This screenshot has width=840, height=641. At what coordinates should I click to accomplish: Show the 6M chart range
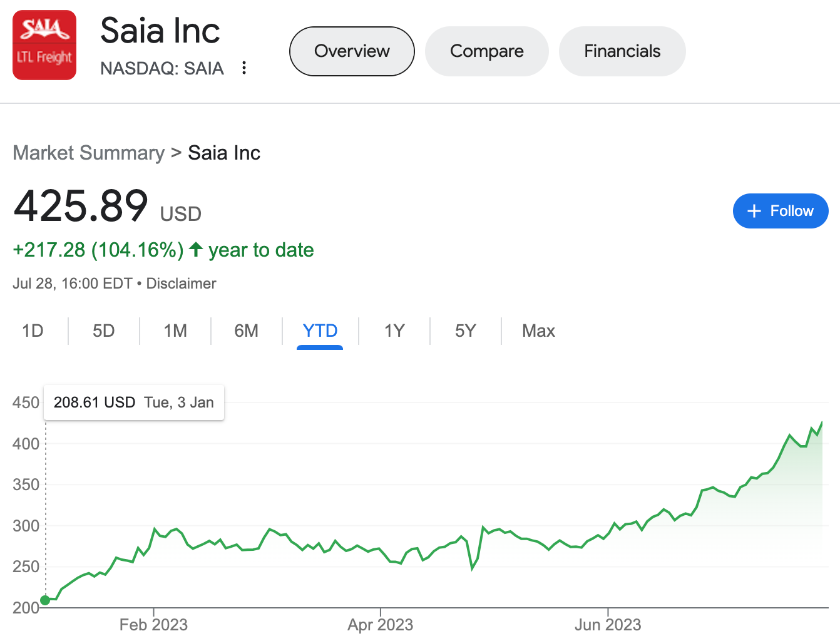(247, 331)
